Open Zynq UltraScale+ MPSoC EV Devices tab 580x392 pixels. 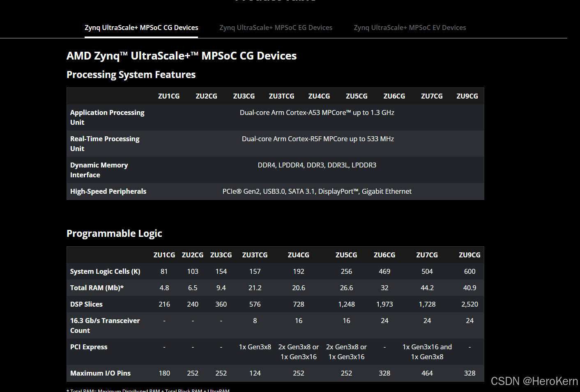410,28
